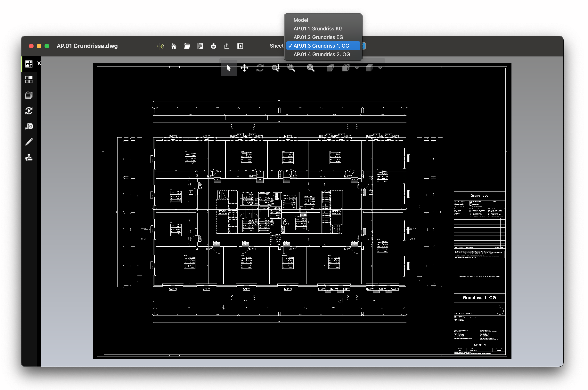Click the Zoom to Fit tool
The width and height of the screenshot is (588, 390).
tap(310, 68)
